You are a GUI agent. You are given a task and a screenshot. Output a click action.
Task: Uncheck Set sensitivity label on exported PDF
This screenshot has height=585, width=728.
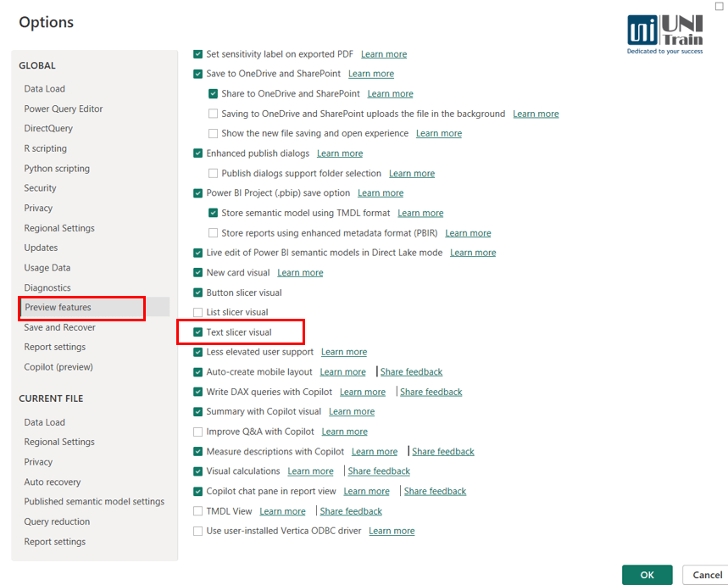pyautogui.click(x=197, y=54)
